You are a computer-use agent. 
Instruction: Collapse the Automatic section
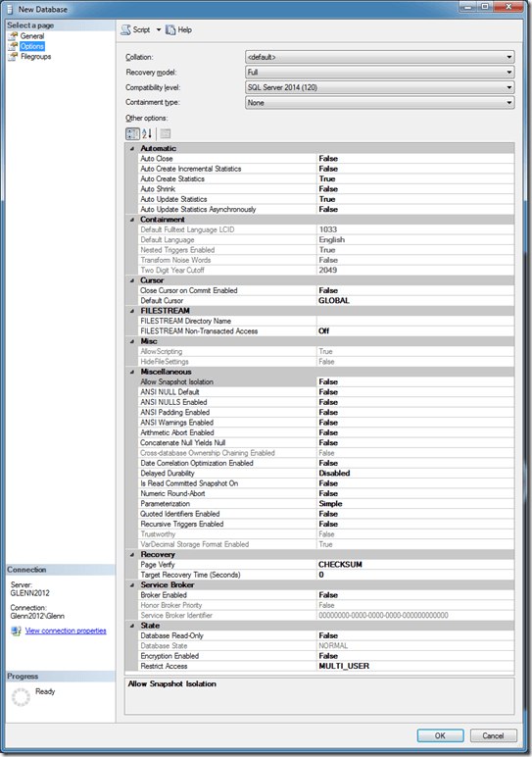pos(132,149)
